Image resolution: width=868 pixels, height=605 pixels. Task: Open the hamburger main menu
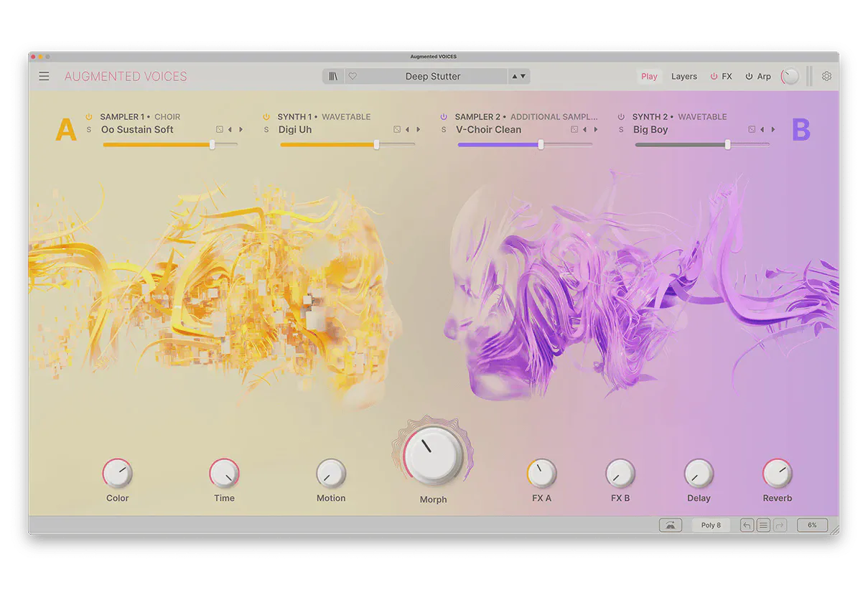[45, 76]
